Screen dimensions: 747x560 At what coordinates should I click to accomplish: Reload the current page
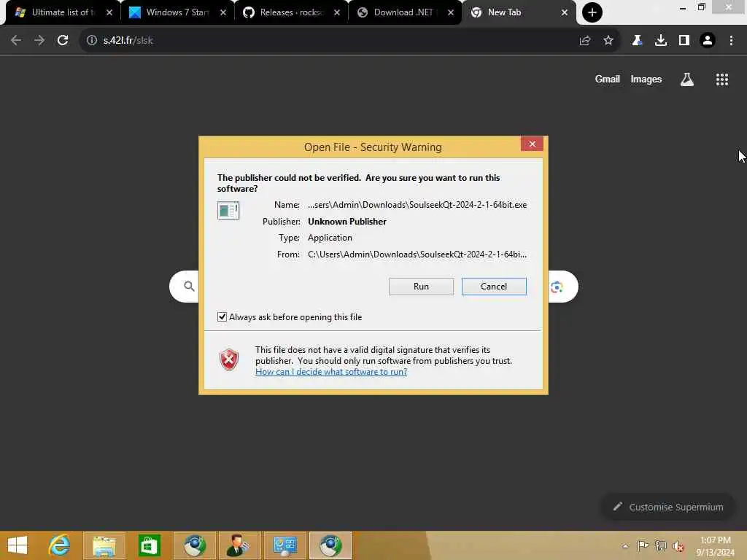[63, 41]
